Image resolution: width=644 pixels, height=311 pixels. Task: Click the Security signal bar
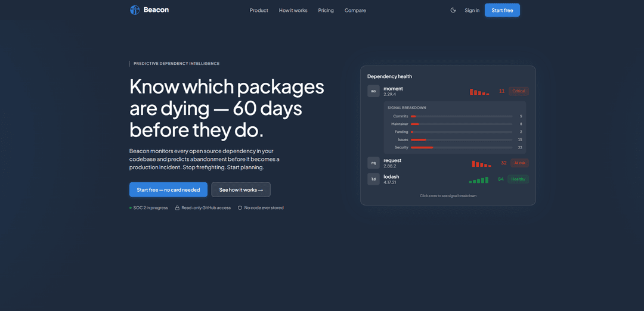tap(462, 148)
